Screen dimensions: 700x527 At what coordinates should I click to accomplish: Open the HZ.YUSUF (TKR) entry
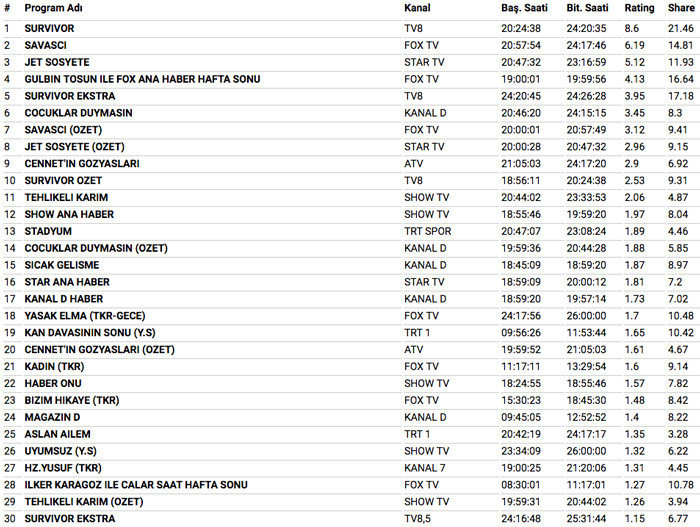pyautogui.click(x=64, y=468)
